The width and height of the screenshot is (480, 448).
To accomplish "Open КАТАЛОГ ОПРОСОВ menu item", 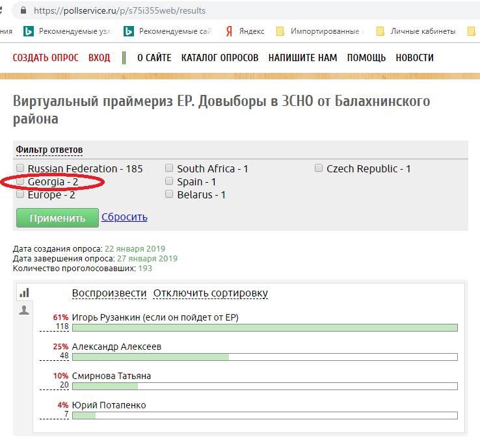I will pyautogui.click(x=220, y=57).
